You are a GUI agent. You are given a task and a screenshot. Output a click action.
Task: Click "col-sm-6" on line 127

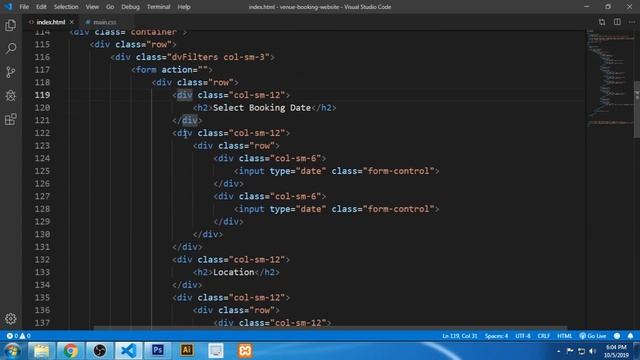[x=296, y=196]
